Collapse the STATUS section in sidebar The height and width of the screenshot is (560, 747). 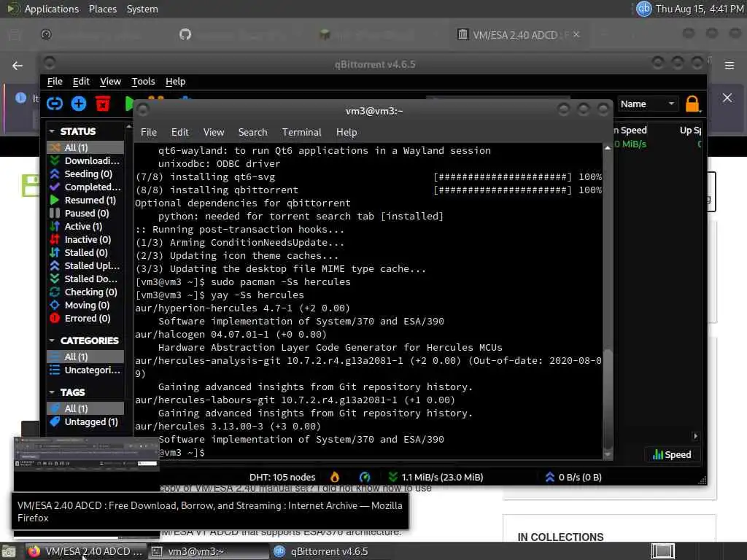pyautogui.click(x=52, y=131)
